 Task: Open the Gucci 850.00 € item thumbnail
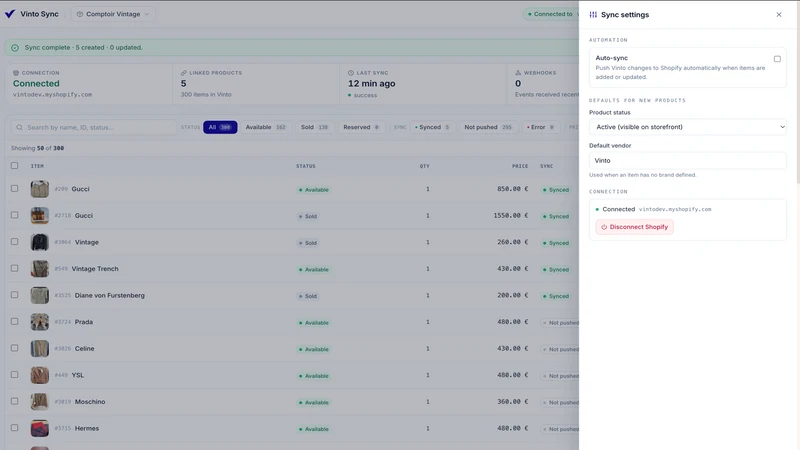[39, 189]
